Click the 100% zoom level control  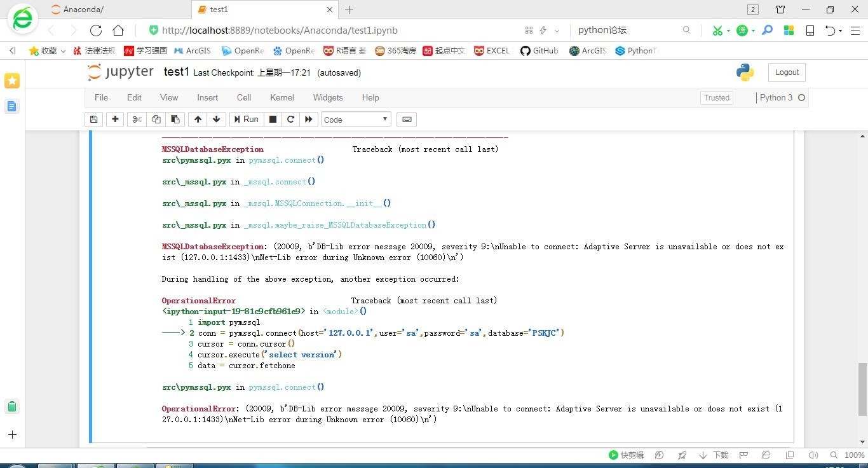[854, 455]
